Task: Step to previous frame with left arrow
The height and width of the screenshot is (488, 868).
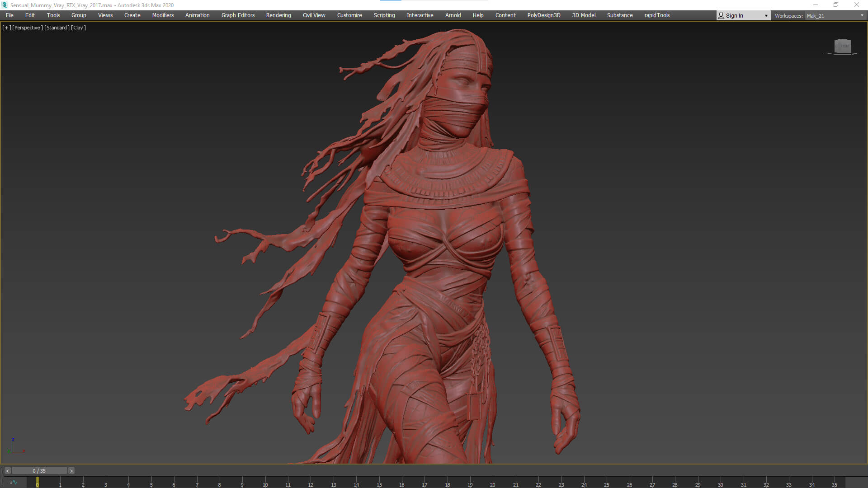Action: click(7, 471)
